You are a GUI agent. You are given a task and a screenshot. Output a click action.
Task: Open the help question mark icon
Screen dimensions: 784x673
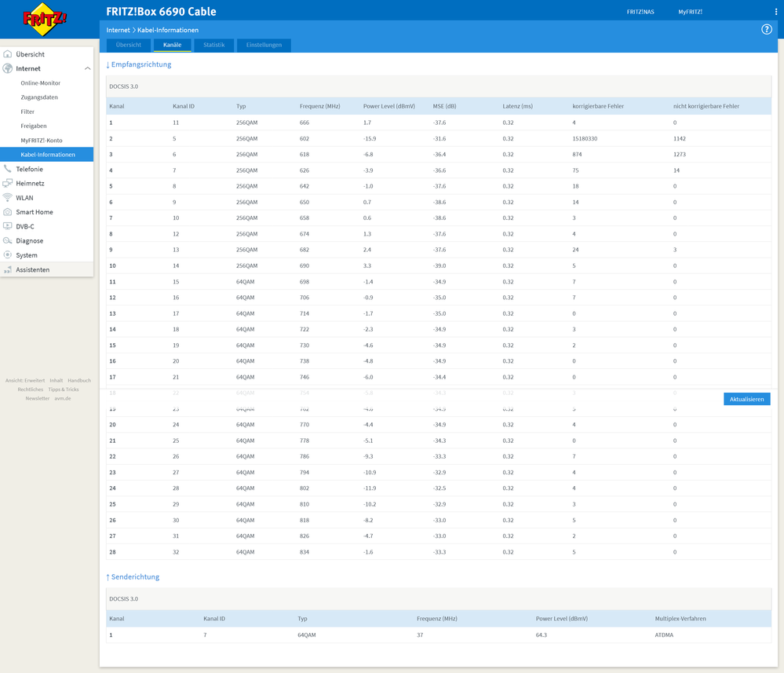(767, 30)
